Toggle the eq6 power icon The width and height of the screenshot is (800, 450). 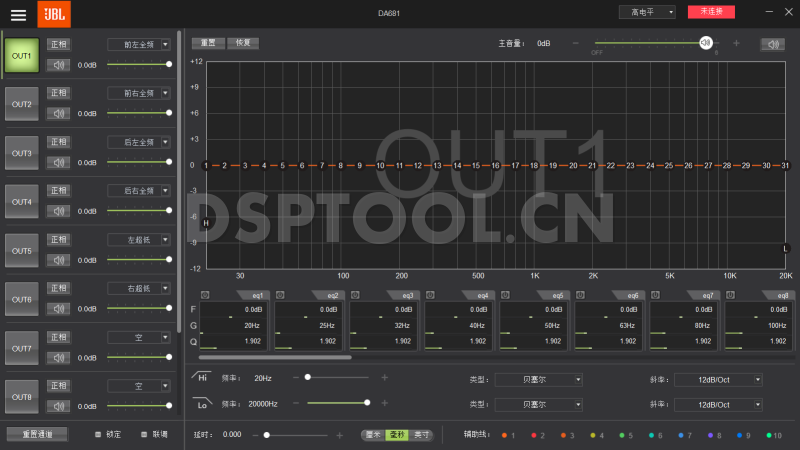coord(580,295)
